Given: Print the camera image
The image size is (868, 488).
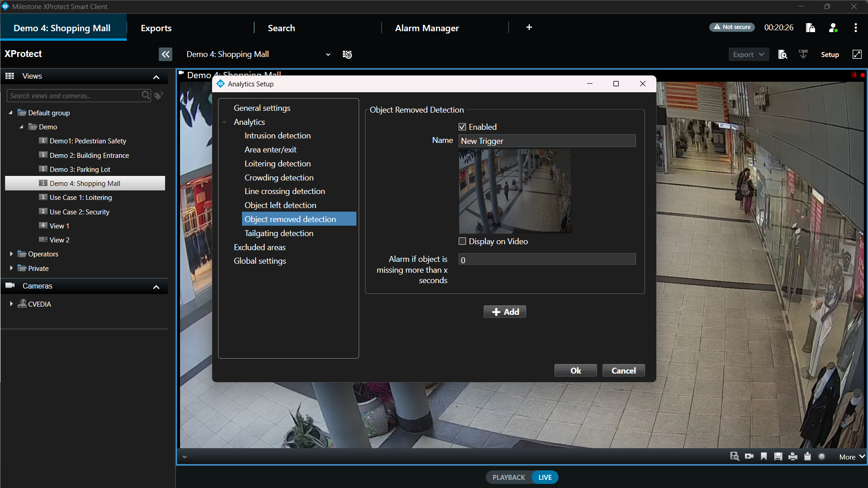Looking at the screenshot, I should [x=792, y=456].
